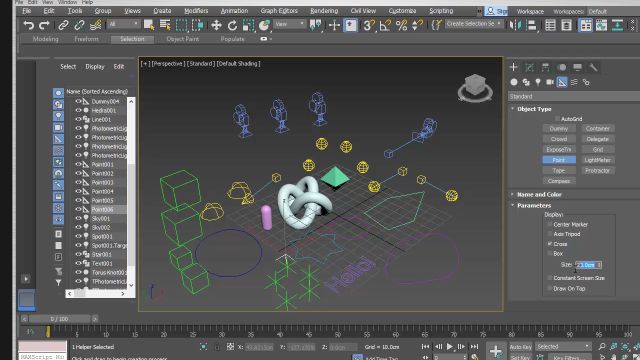Activate the Select and Move tool
Viewport: 640px width, 360px height.
pos(216,25)
